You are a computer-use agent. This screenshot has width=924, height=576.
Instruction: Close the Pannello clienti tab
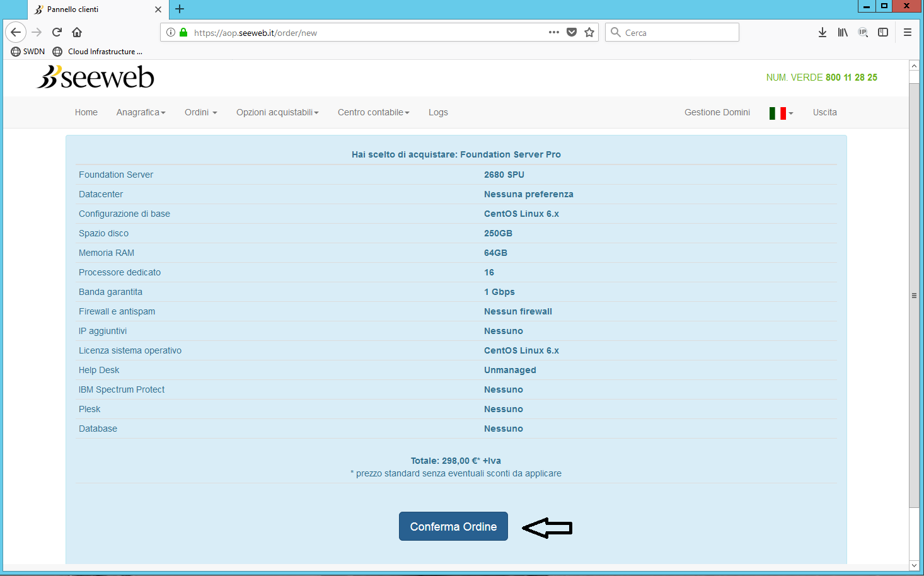tap(158, 9)
